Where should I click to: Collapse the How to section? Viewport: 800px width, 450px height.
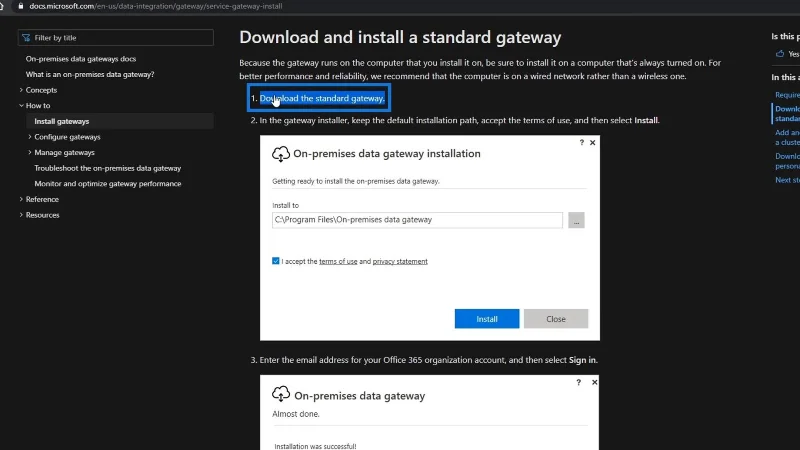click(21, 106)
